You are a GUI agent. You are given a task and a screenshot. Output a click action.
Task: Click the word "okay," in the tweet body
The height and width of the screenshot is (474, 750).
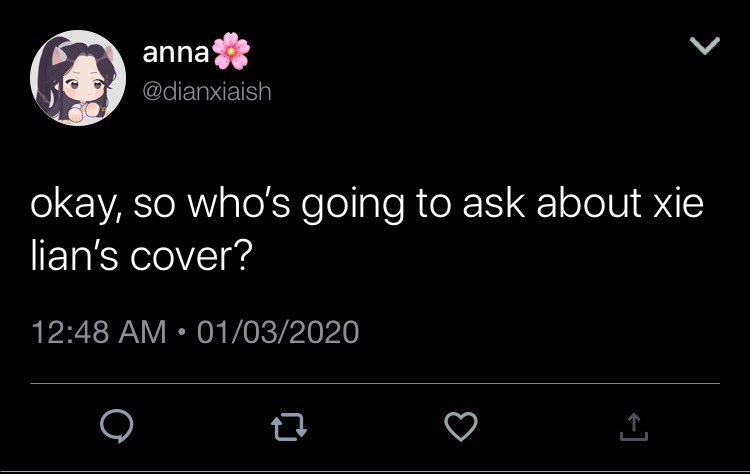[76, 206]
